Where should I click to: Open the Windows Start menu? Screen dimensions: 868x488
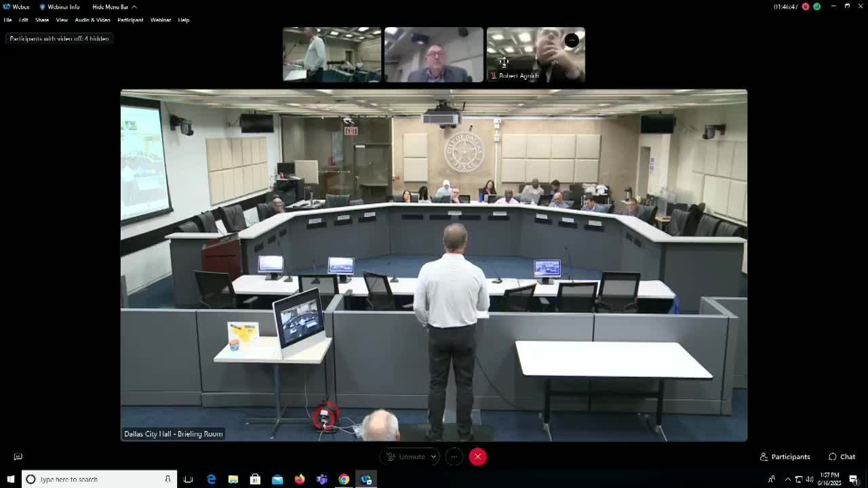click(10, 479)
